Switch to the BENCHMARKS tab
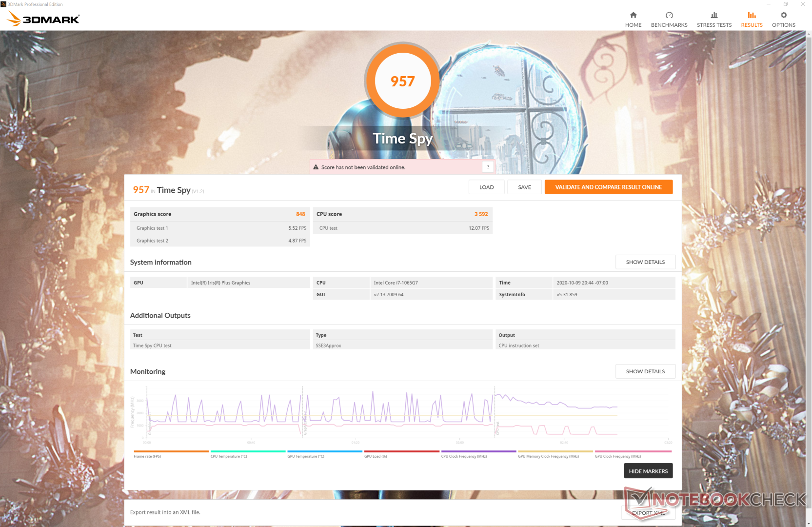This screenshot has height=527, width=812. (669, 25)
